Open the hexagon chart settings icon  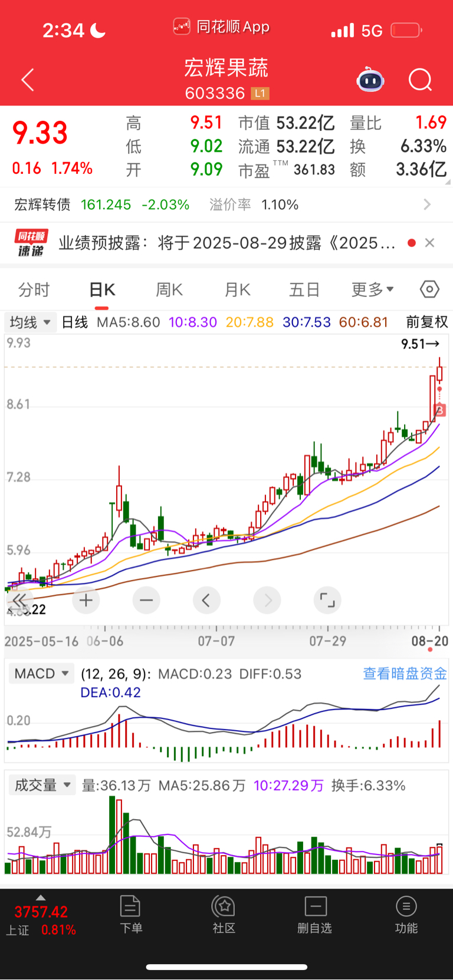(x=429, y=289)
